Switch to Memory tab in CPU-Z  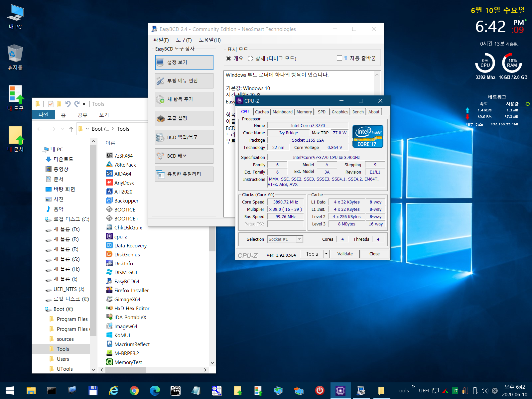tap(304, 112)
